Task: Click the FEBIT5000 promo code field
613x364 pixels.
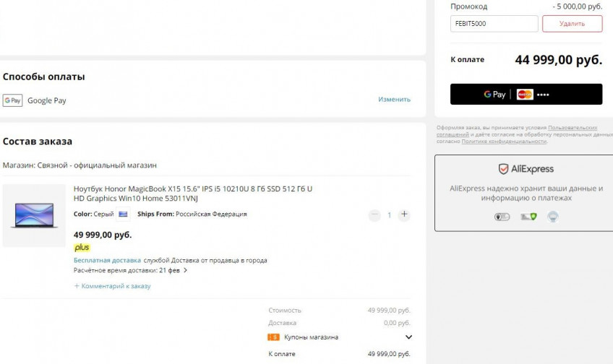Action: (x=494, y=24)
